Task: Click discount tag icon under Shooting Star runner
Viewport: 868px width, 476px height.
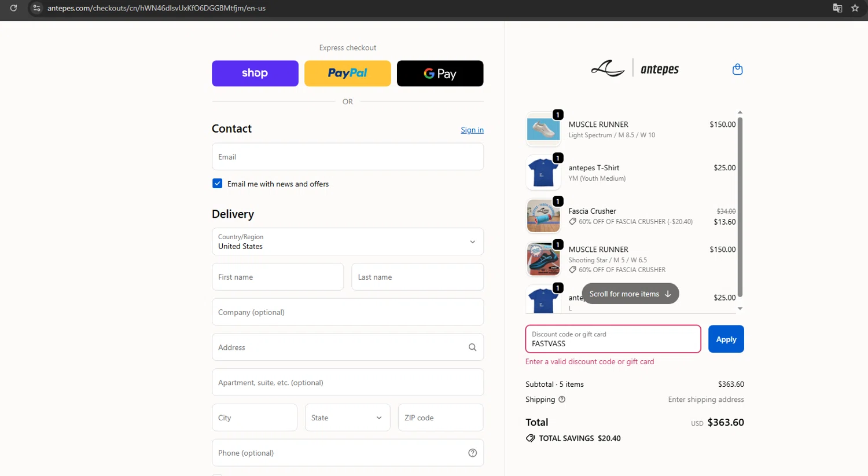Action: pos(572,270)
